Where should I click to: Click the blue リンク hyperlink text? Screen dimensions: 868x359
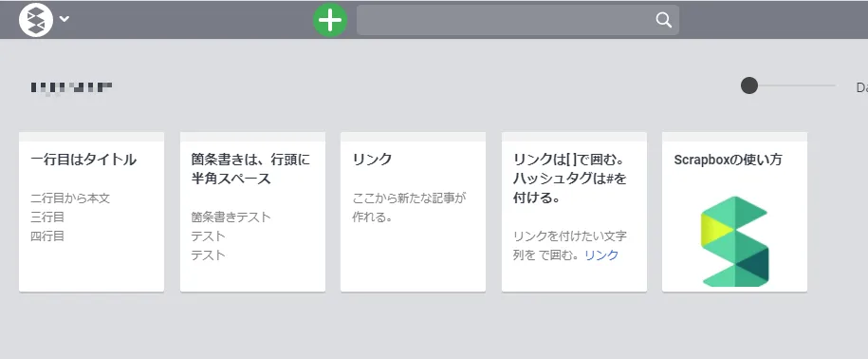[x=601, y=255]
